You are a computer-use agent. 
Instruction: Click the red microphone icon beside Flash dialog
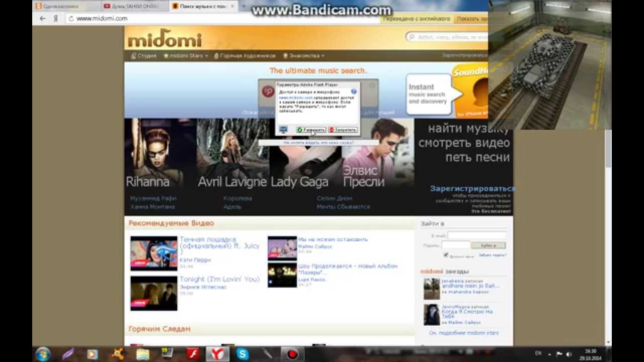(x=268, y=92)
